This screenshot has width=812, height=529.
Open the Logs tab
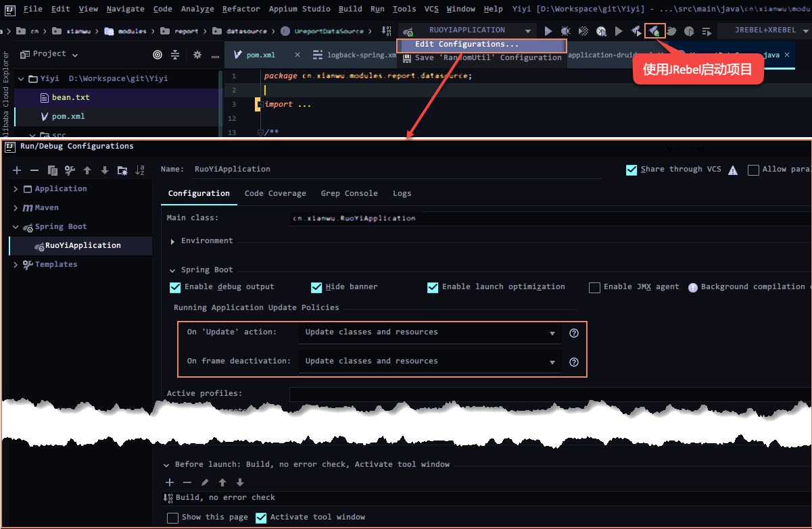402,193
